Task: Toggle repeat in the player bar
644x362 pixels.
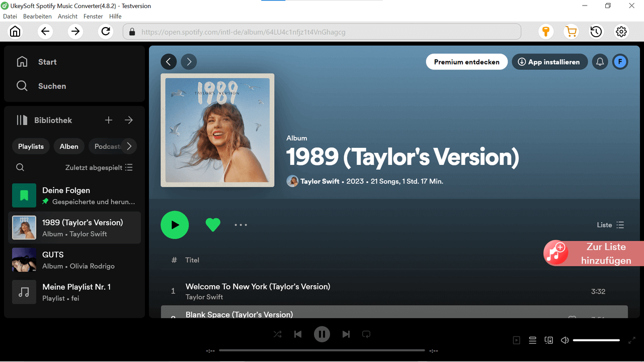Action: (x=366, y=334)
